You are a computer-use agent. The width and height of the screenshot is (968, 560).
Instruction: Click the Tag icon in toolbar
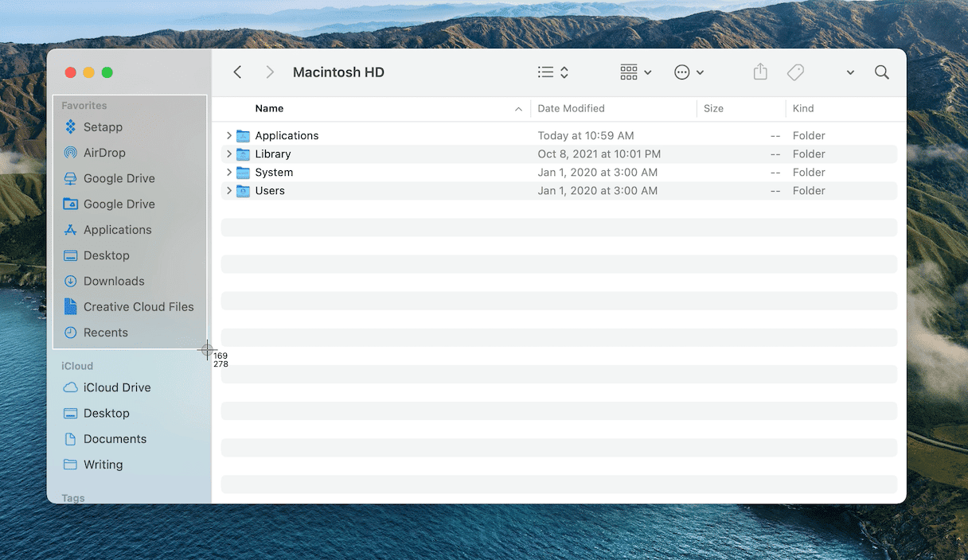(x=795, y=72)
